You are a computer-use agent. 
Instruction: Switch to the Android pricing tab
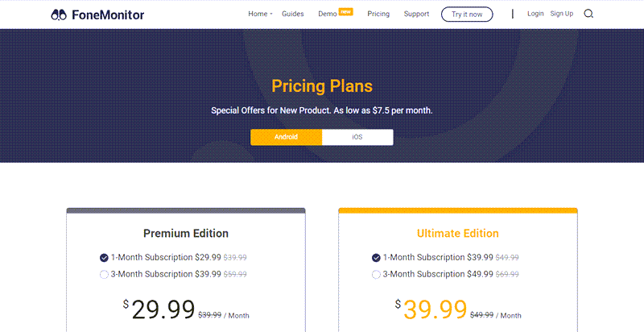click(286, 137)
